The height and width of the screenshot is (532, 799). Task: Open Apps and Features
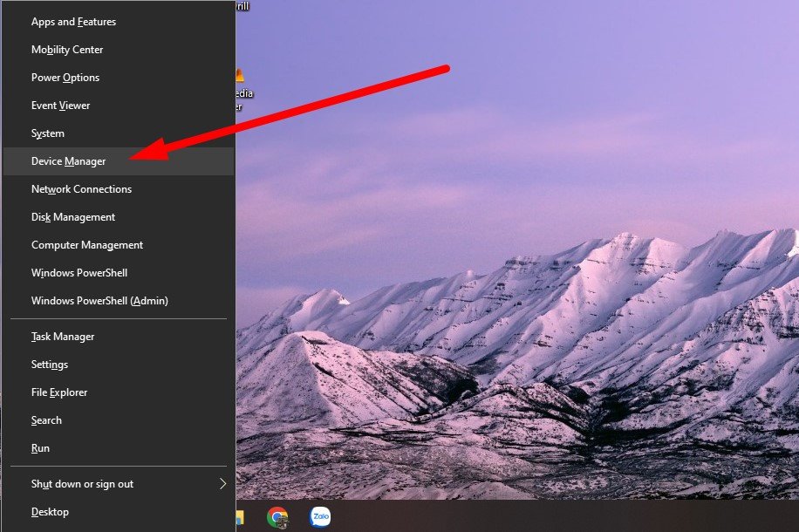[x=72, y=22]
